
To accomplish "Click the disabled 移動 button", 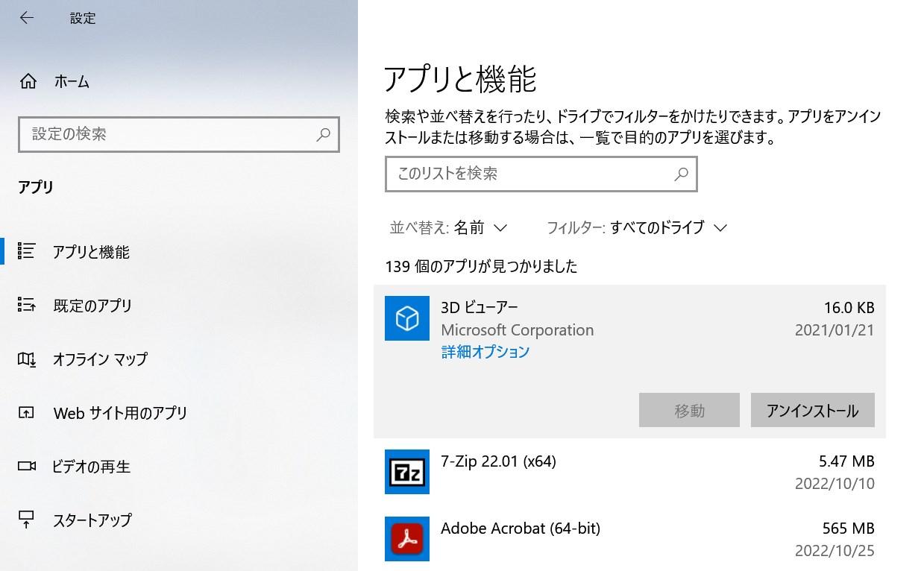I will (688, 409).
